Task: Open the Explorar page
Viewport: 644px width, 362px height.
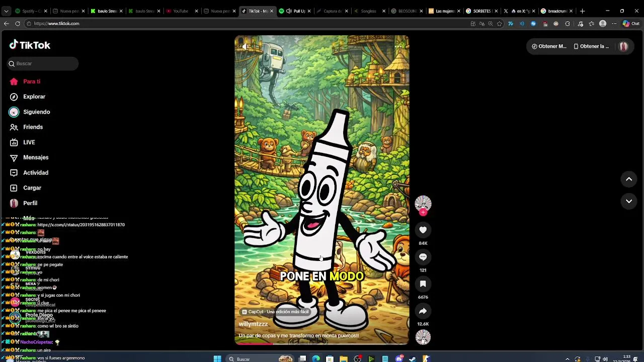Action: click(x=28, y=97)
